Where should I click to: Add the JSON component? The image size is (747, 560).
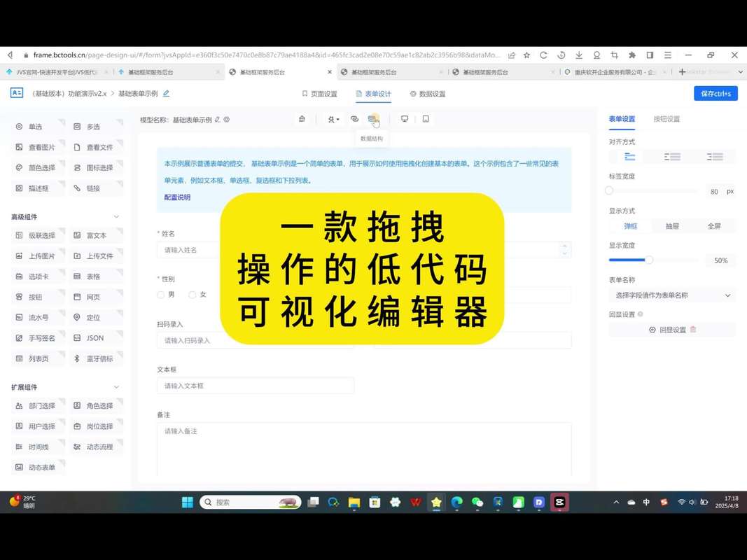tap(96, 338)
